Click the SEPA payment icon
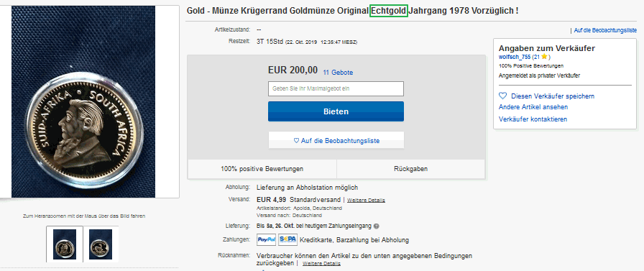 pyautogui.click(x=287, y=240)
